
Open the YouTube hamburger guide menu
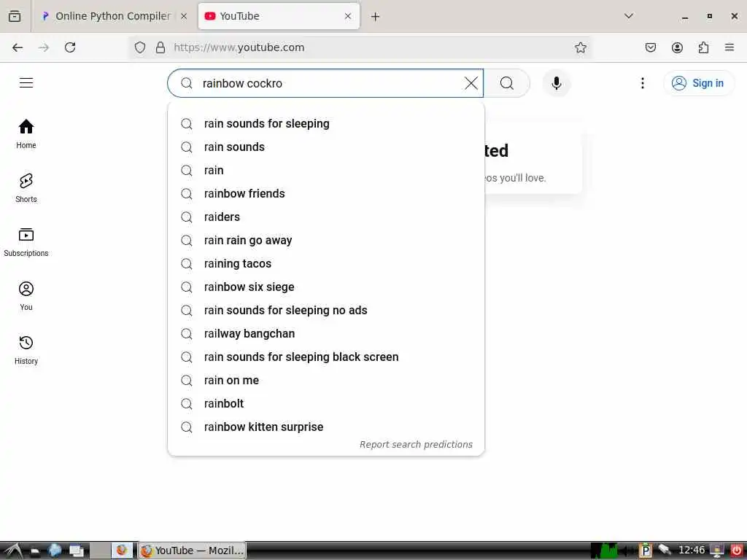[26, 83]
